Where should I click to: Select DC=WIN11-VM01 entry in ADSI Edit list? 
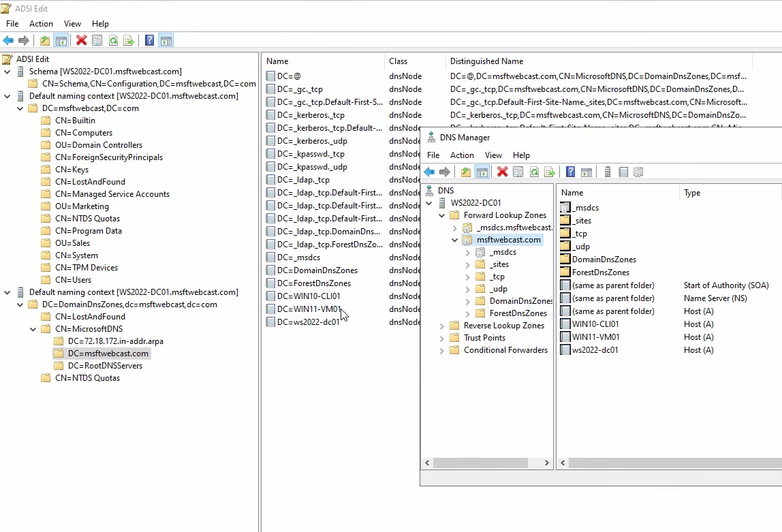coord(309,309)
